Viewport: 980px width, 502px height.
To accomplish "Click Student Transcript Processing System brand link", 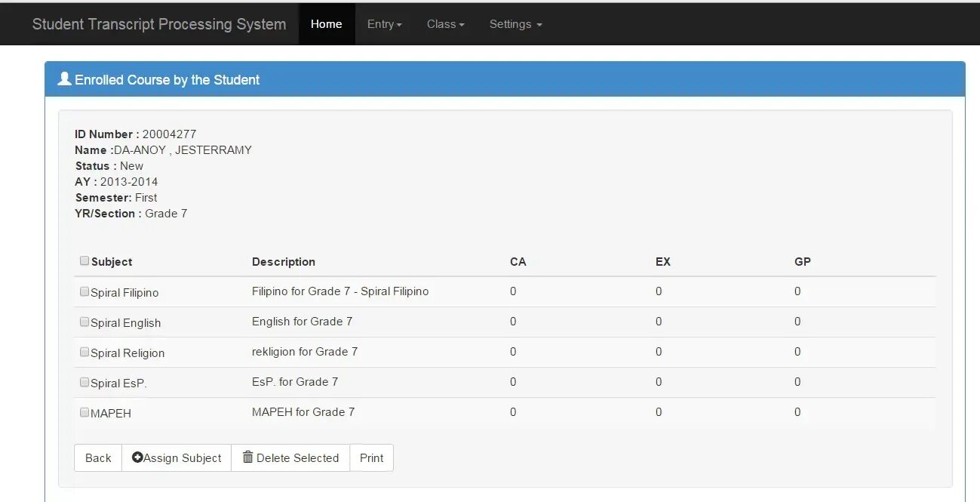I will (x=159, y=24).
